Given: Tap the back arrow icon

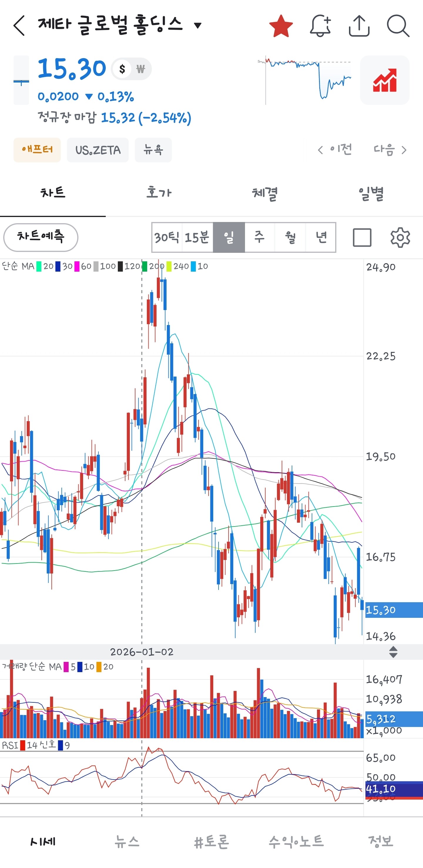Looking at the screenshot, I should click(x=19, y=26).
